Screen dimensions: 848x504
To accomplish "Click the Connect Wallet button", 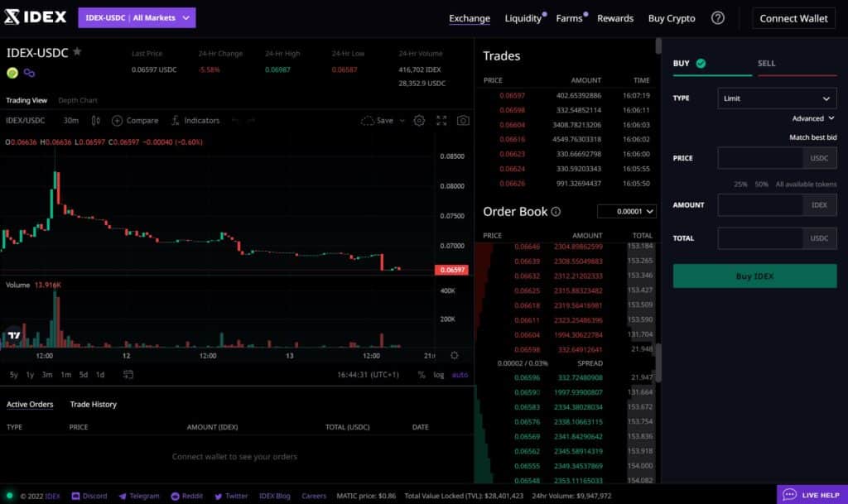I will [x=793, y=18].
